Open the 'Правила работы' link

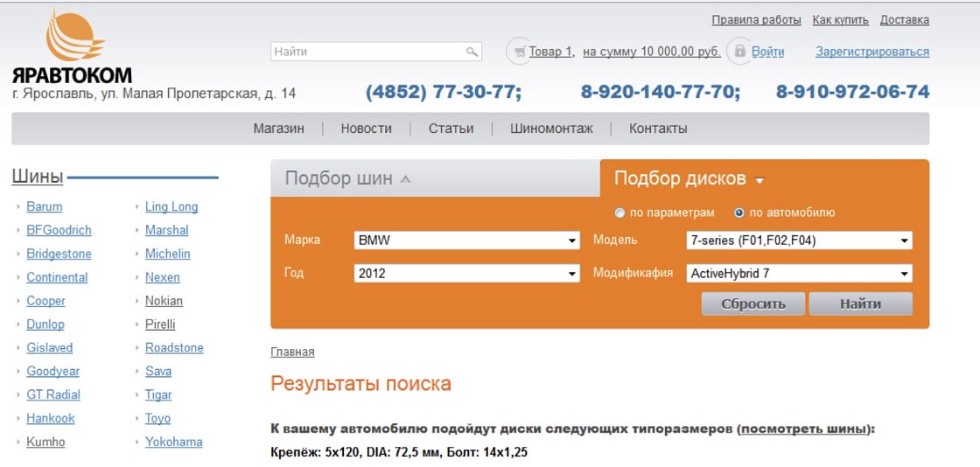point(756,20)
